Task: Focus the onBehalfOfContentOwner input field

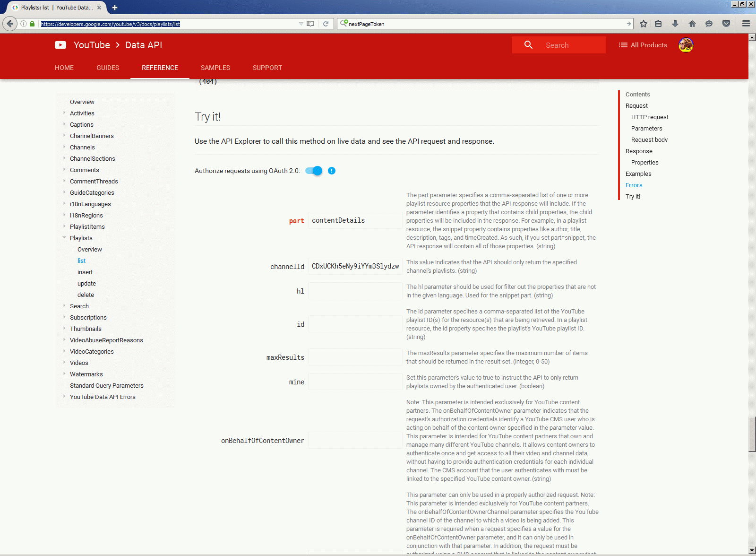Action: [x=355, y=440]
